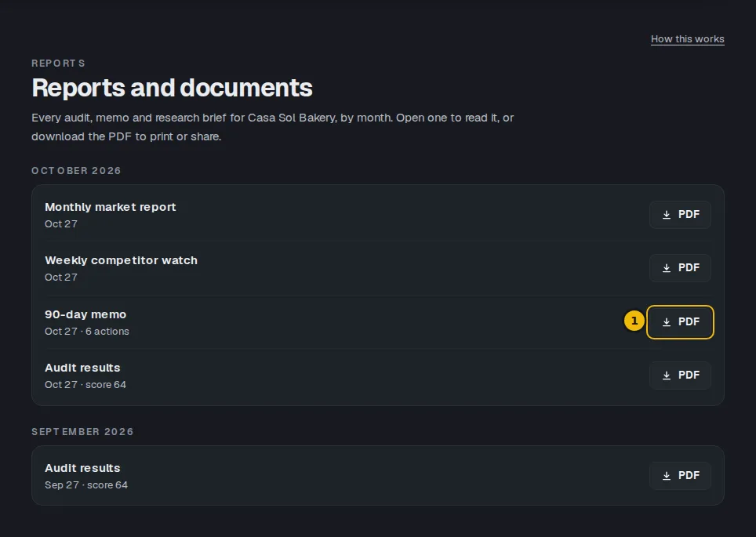Click the OCTOBER 2026 section heading
Screen dimensions: 756x537
(76, 171)
